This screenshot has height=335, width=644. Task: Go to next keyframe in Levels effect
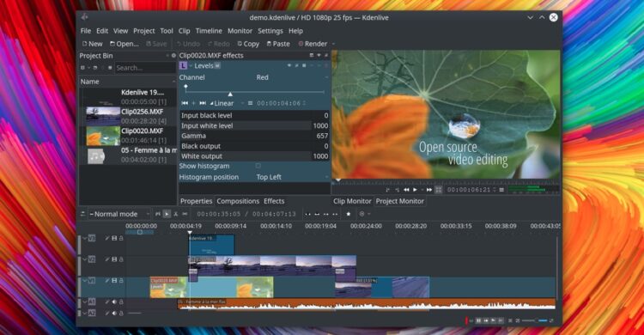203,103
